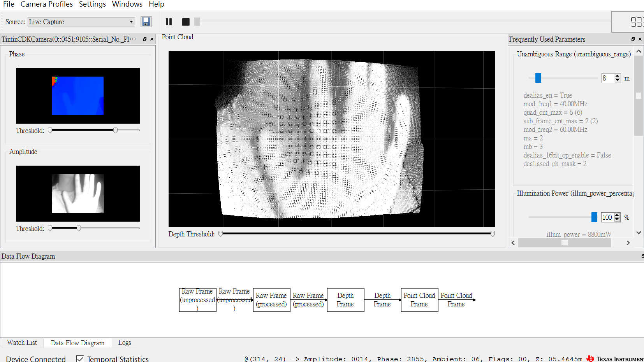Click the Depth Threshold slider handle

tap(221, 234)
